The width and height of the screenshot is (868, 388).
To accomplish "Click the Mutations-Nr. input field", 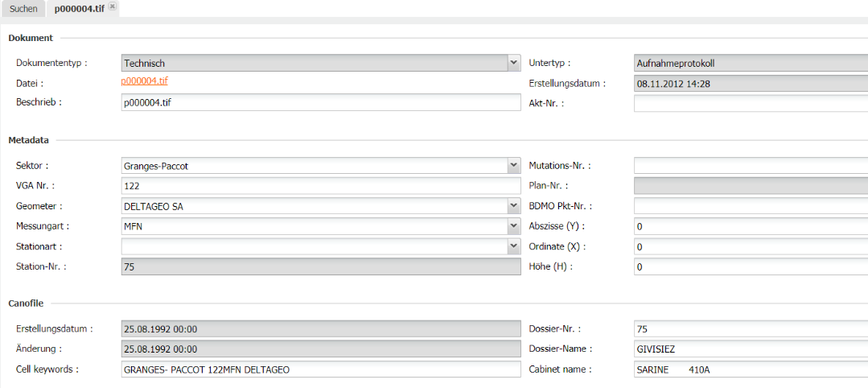I will pos(751,166).
